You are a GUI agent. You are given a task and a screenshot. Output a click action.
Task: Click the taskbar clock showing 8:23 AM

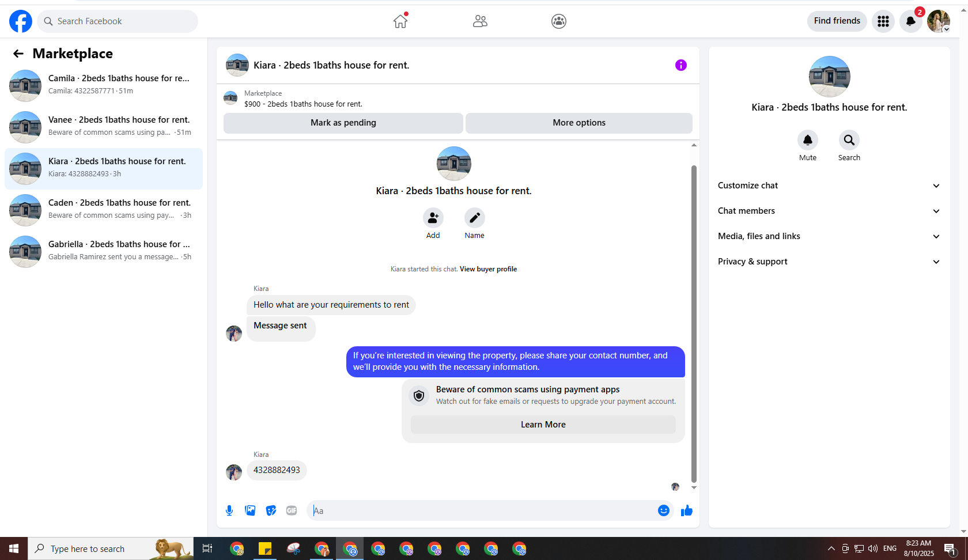(919, 548)
